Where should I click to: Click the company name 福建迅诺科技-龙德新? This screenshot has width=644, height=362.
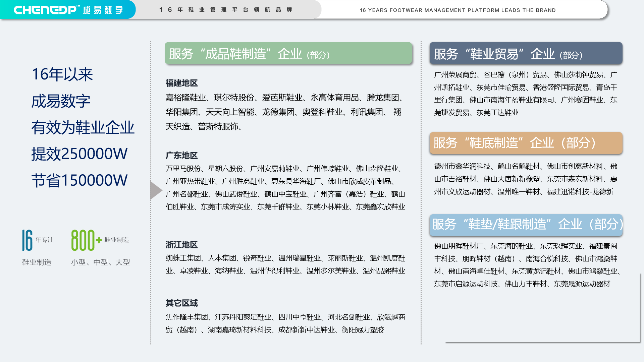(x=580, y=192)
